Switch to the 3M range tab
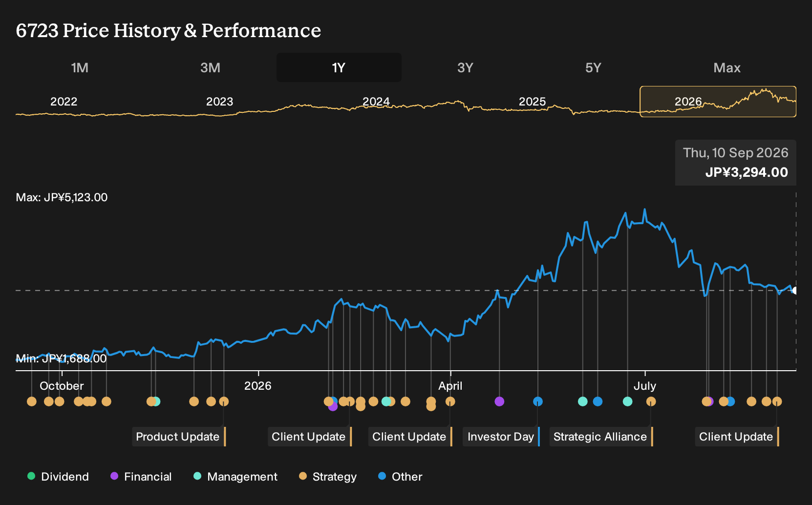The height and width of the screenshot is (505, 812). pos(210,67)
